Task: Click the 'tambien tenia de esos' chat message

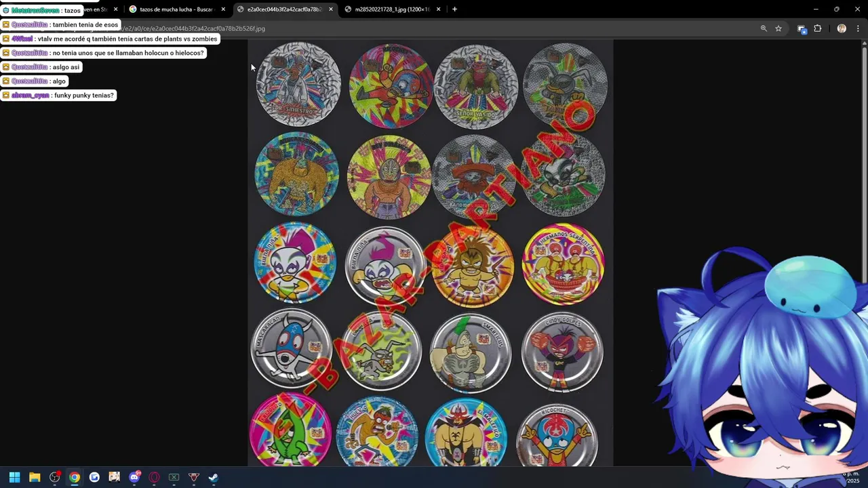Action: click(x=60, y=24)
